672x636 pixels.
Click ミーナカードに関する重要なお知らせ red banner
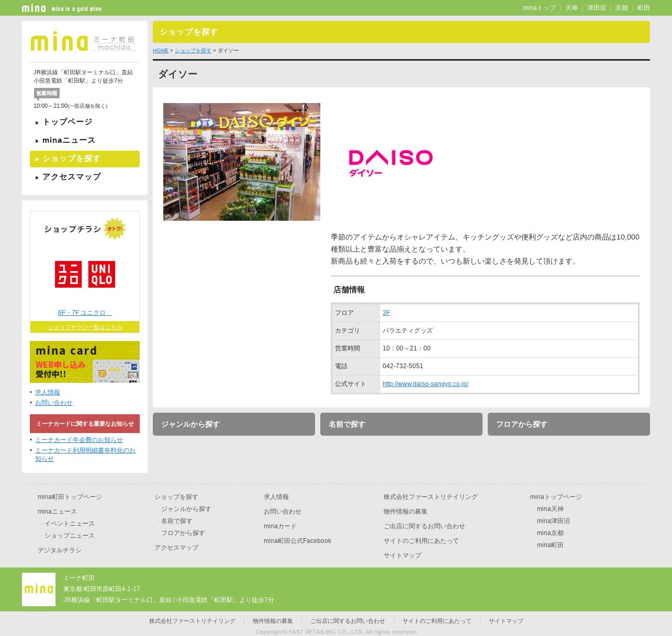tap(85, 424)
